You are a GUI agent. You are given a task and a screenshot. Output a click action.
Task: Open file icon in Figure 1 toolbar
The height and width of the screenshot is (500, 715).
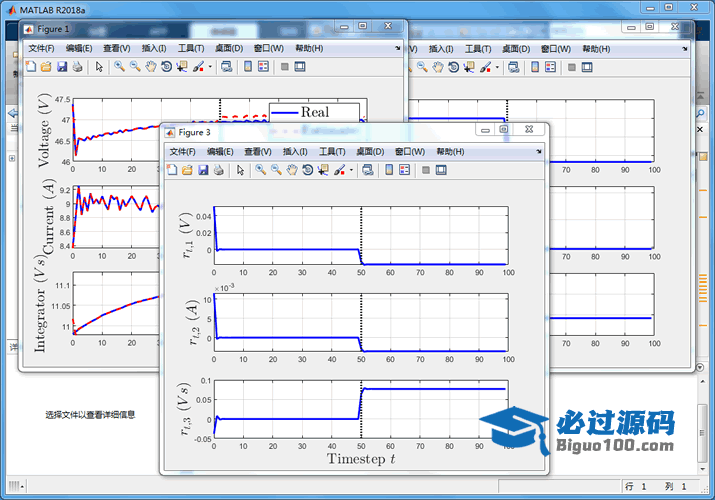(46, 67)
